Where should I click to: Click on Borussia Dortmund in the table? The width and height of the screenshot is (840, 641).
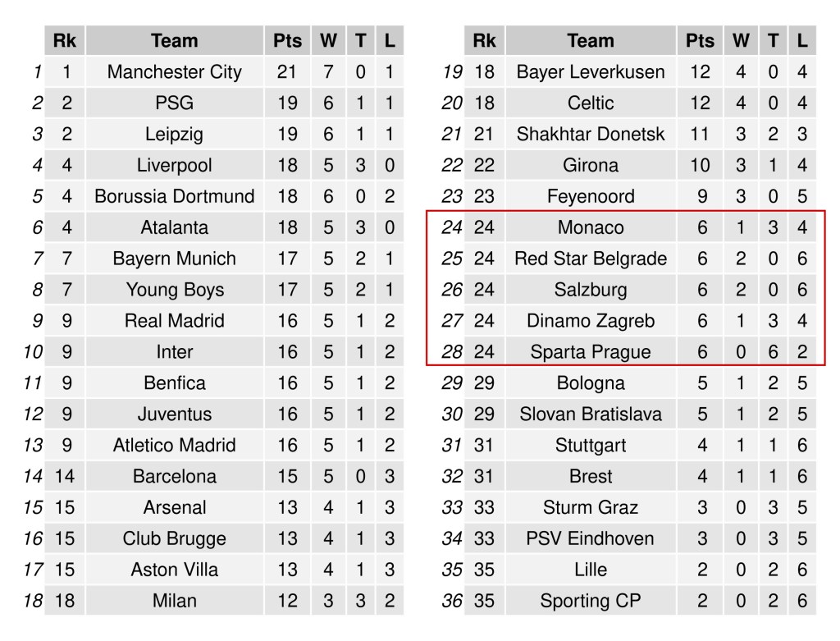(174, 197)
